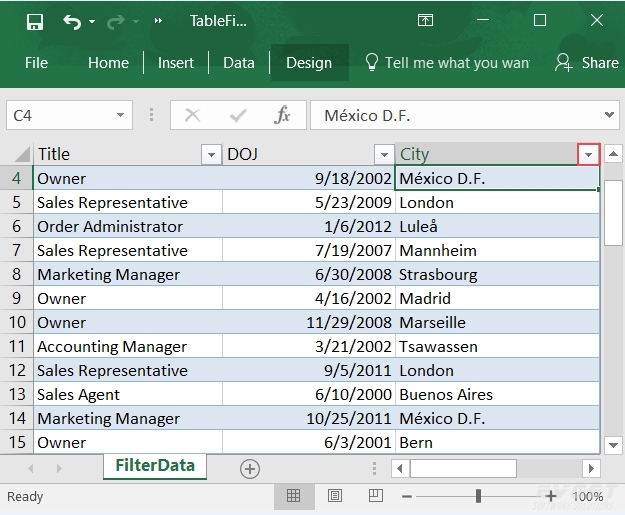The height and width of the screenshot is (515, 625).
Task: Open the City column filter dropdown
Action: point(589,154)
